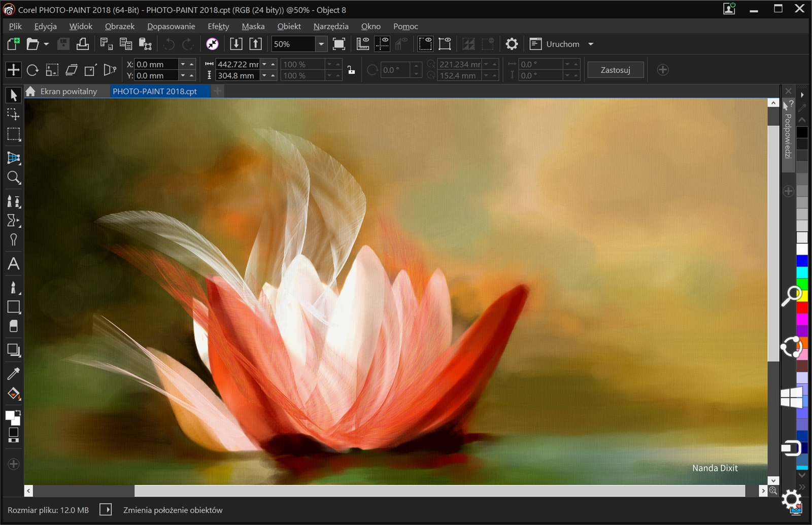Open the Crop tool
Image resolution: width=812 pixels, height=525 pixels.
click(x=13, y=158)
